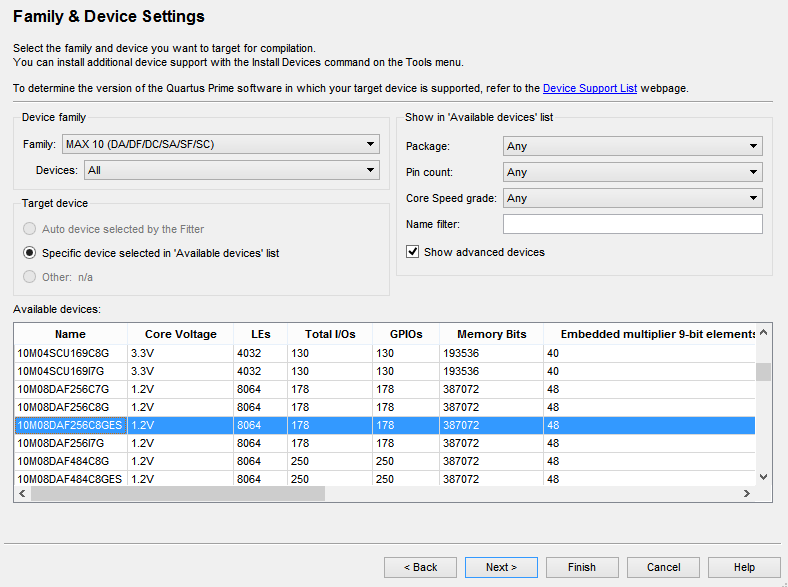The image size is (788, 587).
Task: Select device 10M08DAF256I7G
Action: coord(384,443)
